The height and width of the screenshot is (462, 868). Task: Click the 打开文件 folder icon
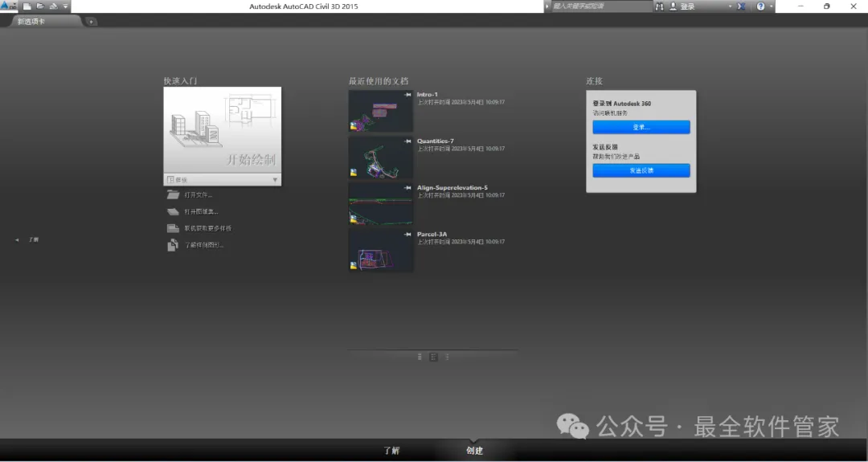pyautogui.click(x=174, y=194)
